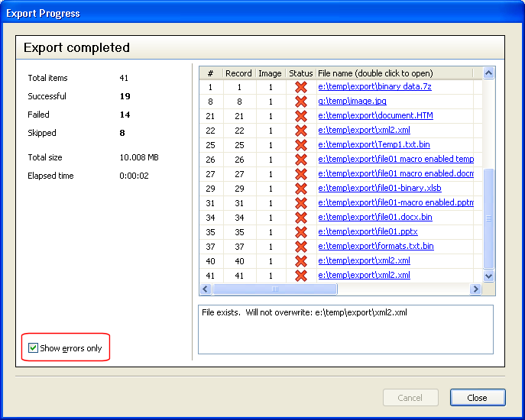Click the failed status icon in row 27
The width and height of the screenshot is (525, 420).
[x=301, y=174]
